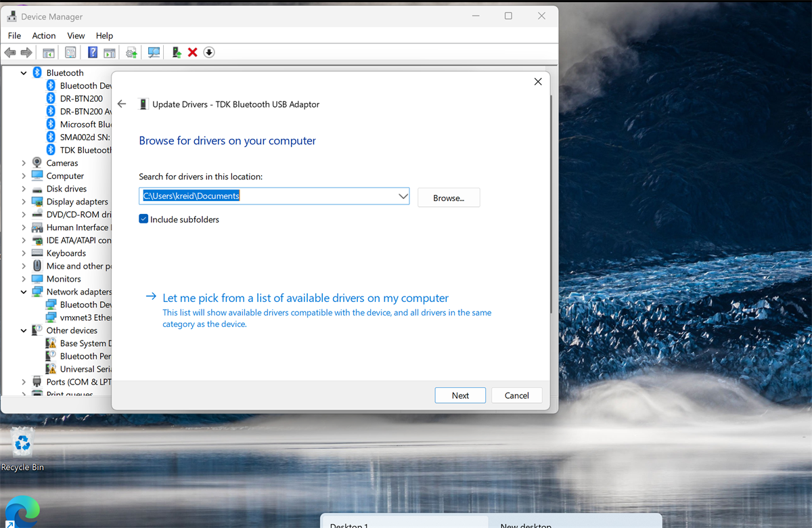Go back using the Update Drivers dialog arrow
This screenshot has width=812, height=528.
point(122,104)
